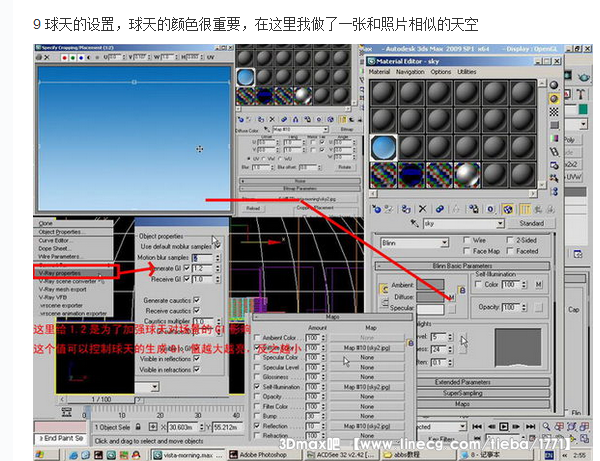
Task: Select V-Ray mesh export menu item
Action: point(62,289)
